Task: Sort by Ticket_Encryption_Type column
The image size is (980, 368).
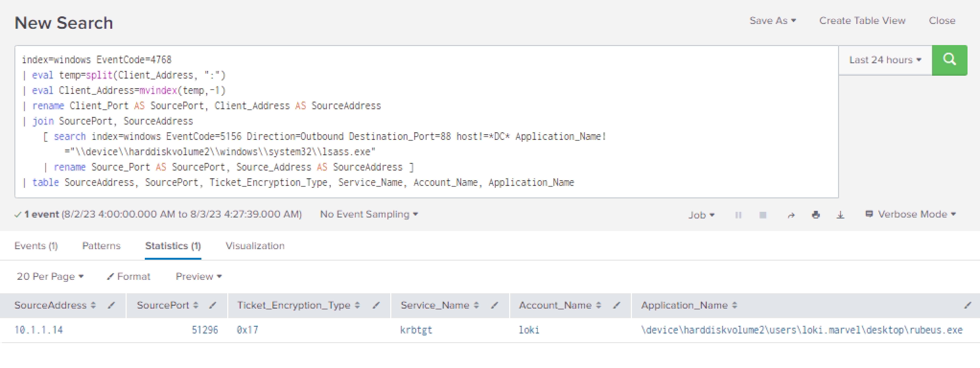Action: click(x=298, y=305)
